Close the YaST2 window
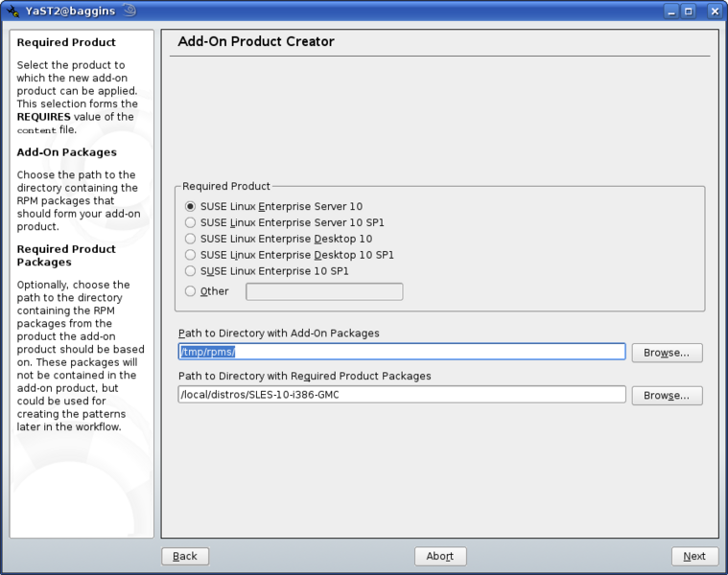Image resolution: width=728 pixels, height=575 pixels. point(714,11)
